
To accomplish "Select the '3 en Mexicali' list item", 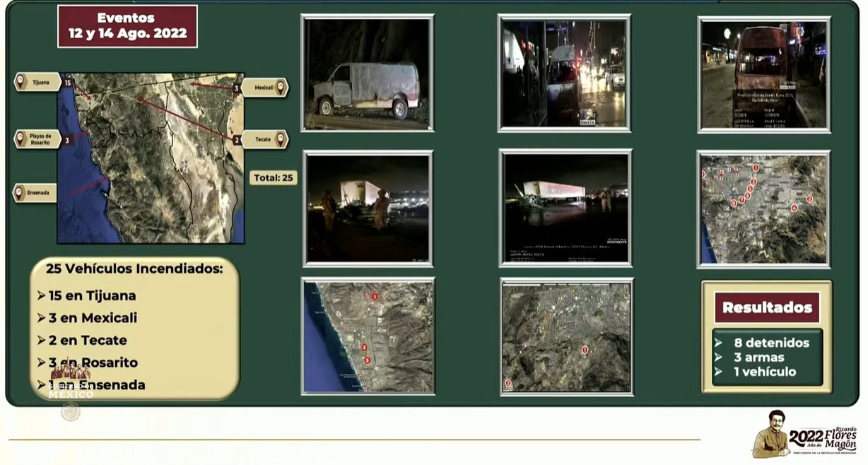I will pyautogui.click(x=93, y=318).
